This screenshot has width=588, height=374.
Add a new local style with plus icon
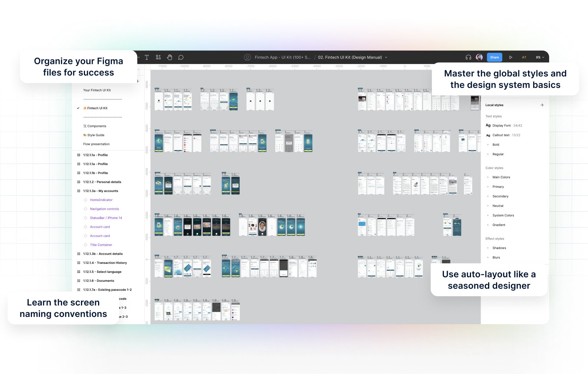click(x=542, y=105)
